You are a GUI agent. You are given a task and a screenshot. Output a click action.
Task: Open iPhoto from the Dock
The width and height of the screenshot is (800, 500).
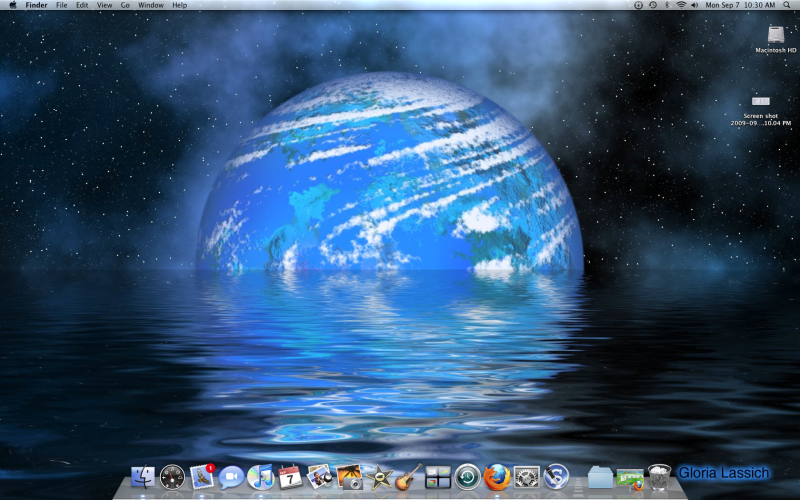(349, 477)
